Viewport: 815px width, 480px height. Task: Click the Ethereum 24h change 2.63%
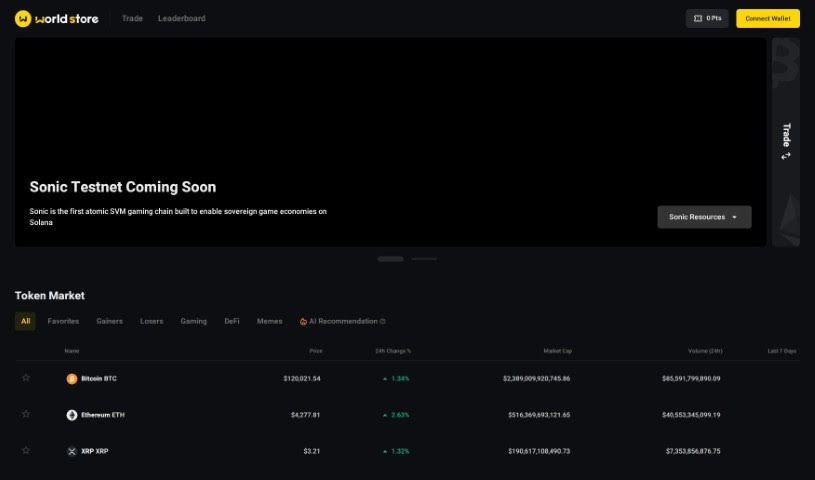pyautogui.click(x=396, y=415)
